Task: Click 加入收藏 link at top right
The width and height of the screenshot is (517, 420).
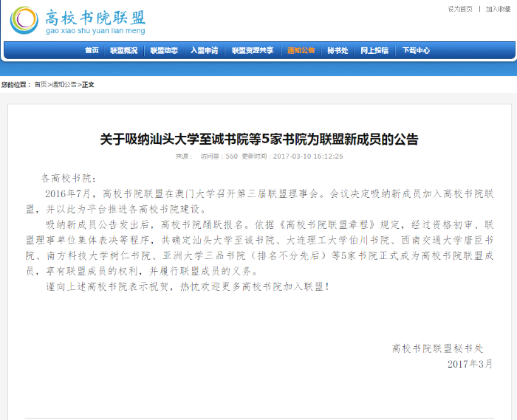Action: click(x=499, y=9)
